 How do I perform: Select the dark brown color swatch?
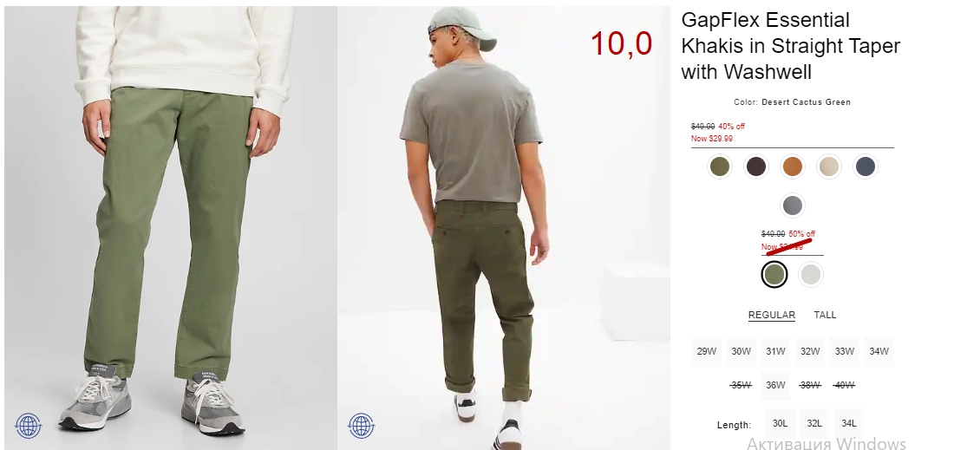pyautogui.click(x=756, y=166)
